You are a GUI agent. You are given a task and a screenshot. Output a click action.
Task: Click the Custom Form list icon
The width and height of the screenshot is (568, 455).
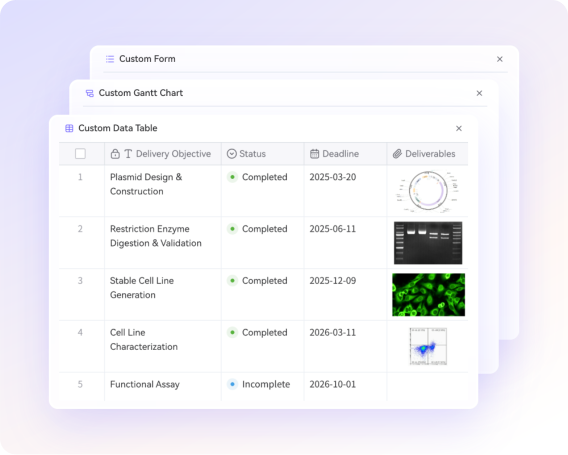[110, 59]
